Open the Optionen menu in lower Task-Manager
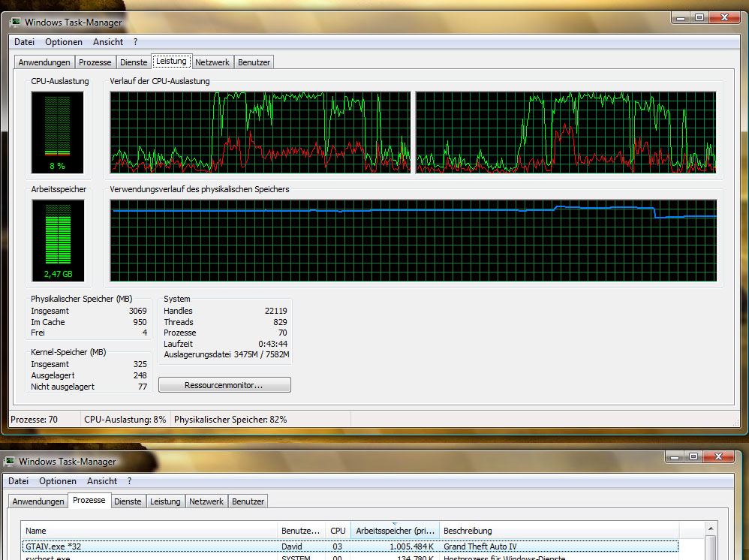The width and height of the screenshot is (749, 560). [x=58, y=481]
